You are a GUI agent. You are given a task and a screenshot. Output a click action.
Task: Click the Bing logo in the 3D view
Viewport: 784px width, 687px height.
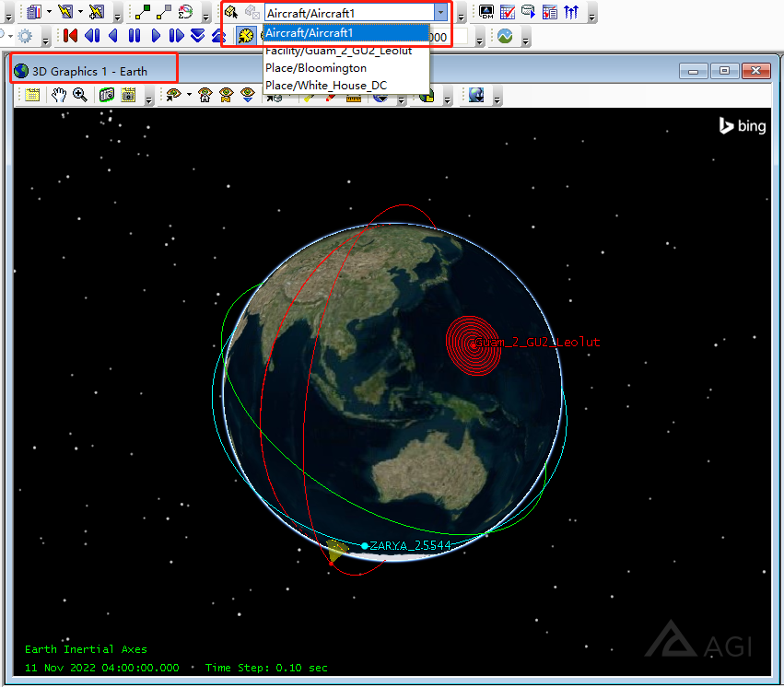pos(742,127)
